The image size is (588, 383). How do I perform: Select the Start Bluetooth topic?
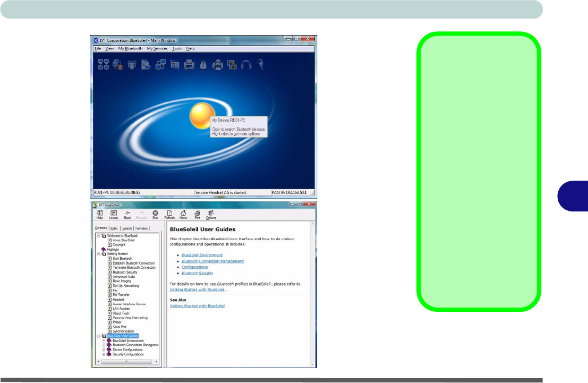tap(123, 259)
